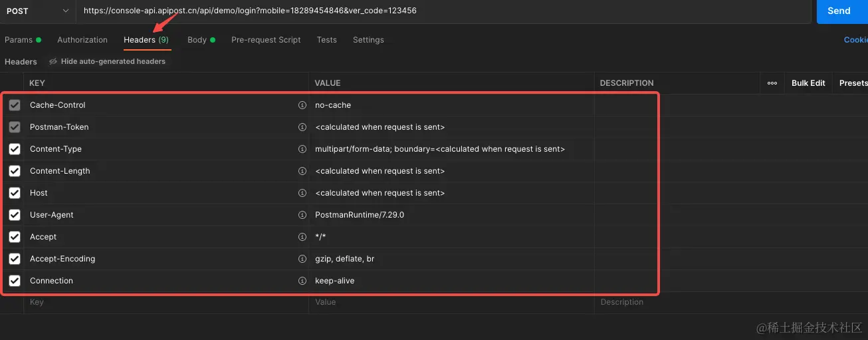Image resolution: width=868 pixels, height=340 pixels.
Task: Uncheck the Connection header checkbox
Action: (15, 281)
